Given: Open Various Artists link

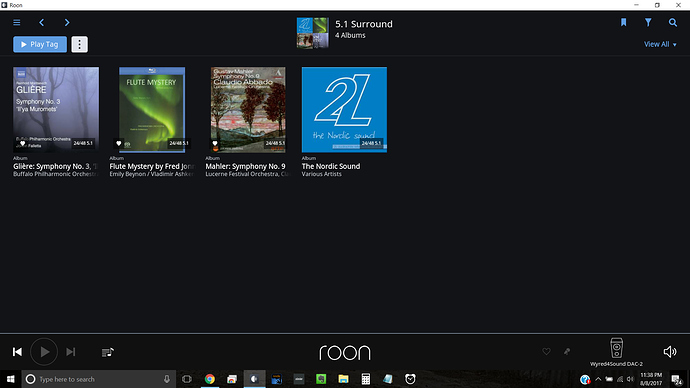Looking at the screenshot, I should pyautogui.click(x=321, y=174).
